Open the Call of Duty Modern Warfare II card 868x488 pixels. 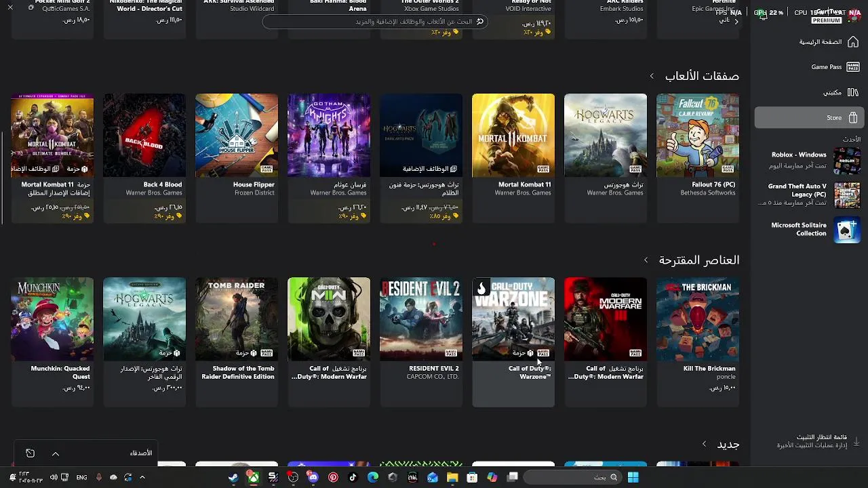click(329, 342)
